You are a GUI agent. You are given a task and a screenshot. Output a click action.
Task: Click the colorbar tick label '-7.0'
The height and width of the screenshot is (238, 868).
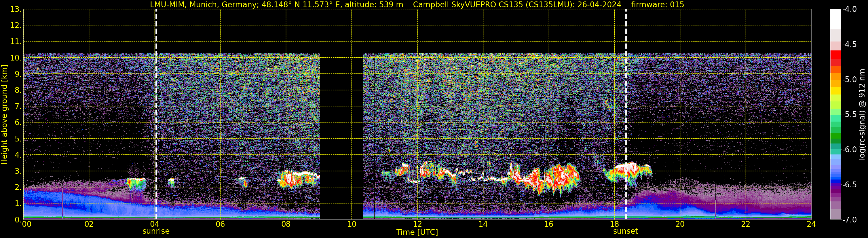point(850,220)
